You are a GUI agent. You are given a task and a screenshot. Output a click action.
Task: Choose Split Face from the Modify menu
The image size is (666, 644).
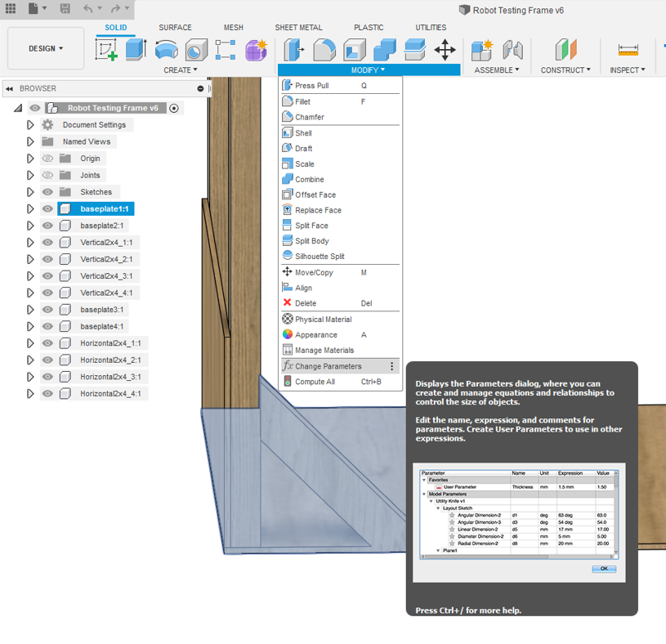click(340, 226)
